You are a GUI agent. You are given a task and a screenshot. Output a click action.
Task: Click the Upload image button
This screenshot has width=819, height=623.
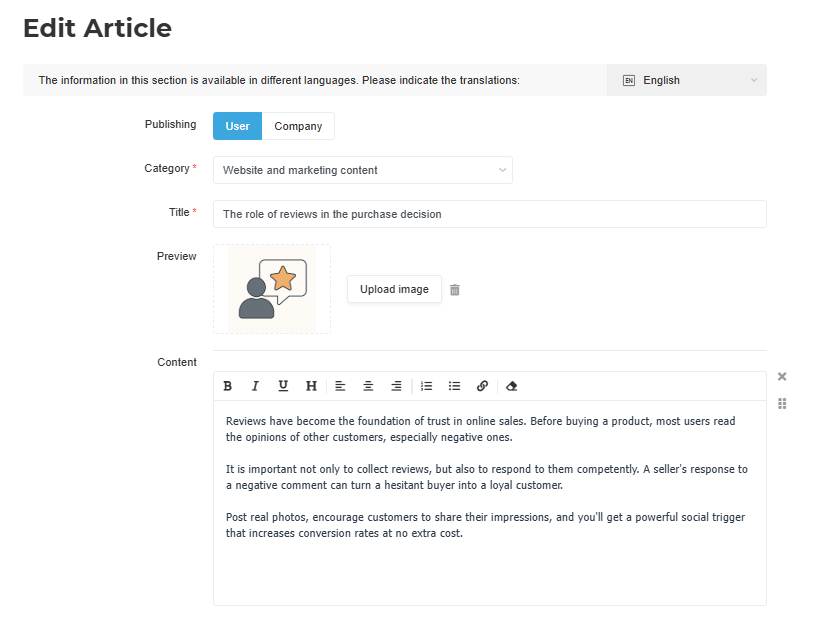point(394,289)
